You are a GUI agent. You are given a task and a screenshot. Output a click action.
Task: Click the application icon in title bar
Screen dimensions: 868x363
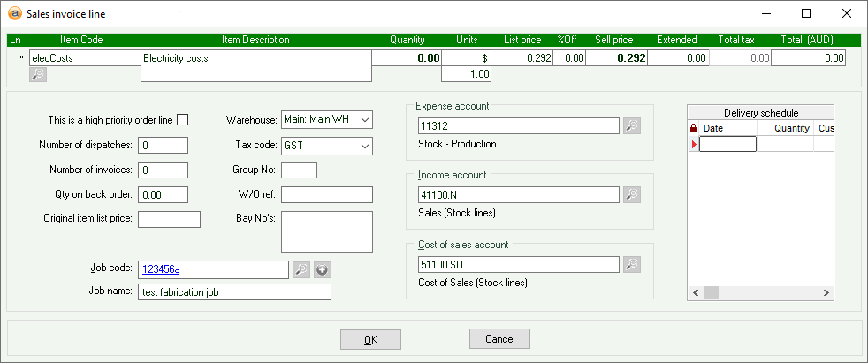pos(13,13)
